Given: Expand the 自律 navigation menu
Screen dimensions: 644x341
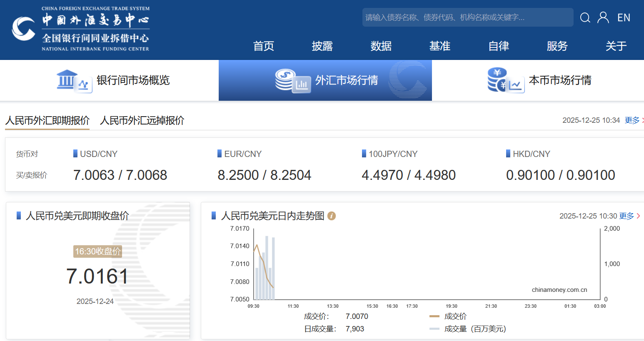Looking at the screenshot, I should 499,46.
